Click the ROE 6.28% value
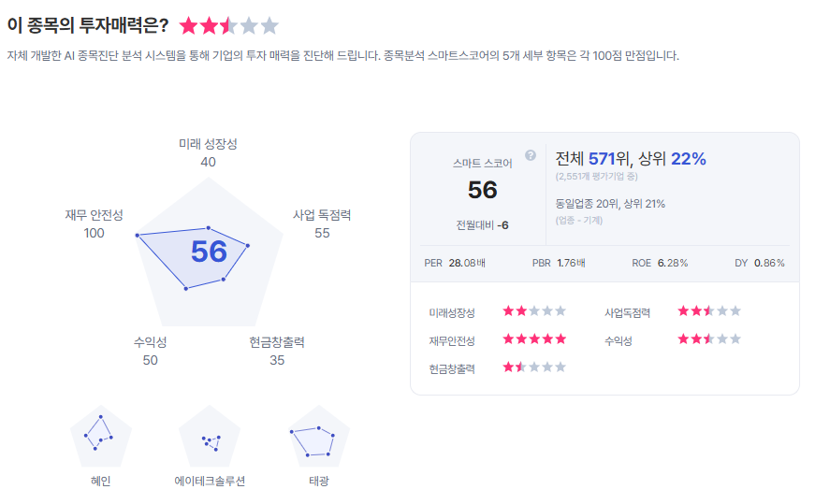 click(x=672, y=263)
